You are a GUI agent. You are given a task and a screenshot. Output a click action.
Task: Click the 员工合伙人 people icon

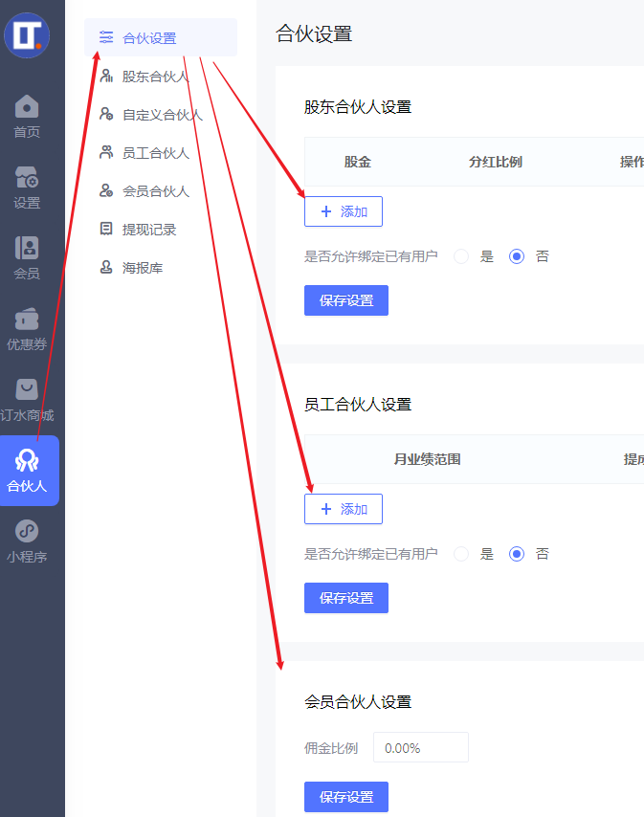(x=106, y=153)
